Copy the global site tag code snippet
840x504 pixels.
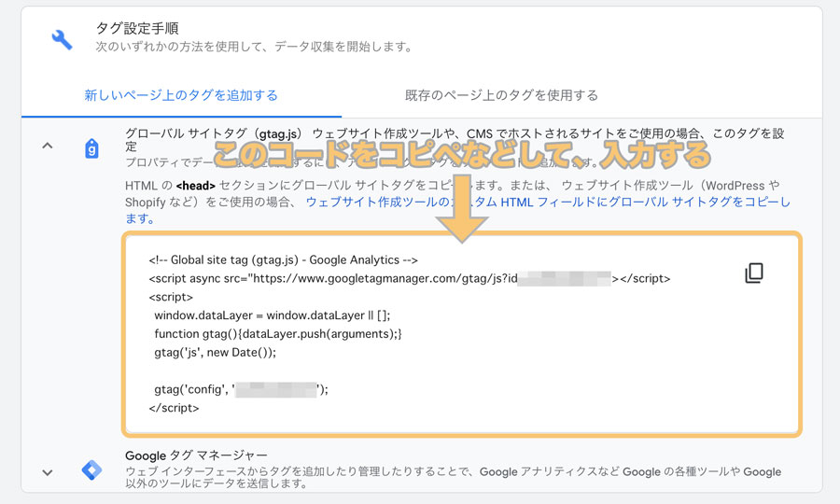coord(754,273)
